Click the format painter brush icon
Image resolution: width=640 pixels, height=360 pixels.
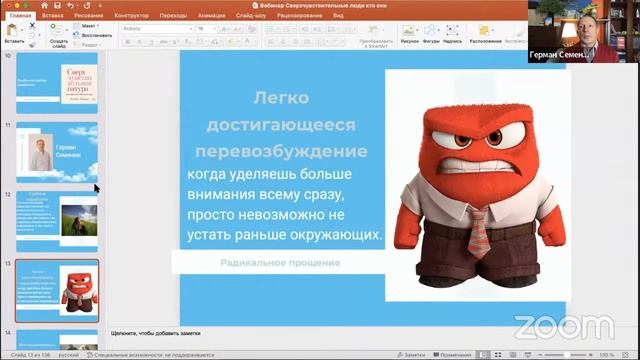(32, 44)
